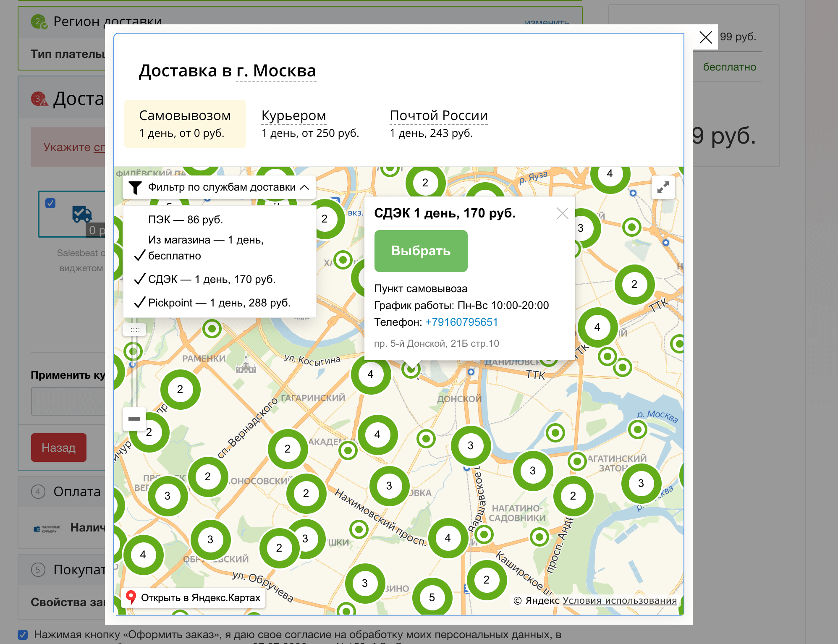Click the green Выбрать button
The width and height of the screenshot is (838, 644).
421,251
